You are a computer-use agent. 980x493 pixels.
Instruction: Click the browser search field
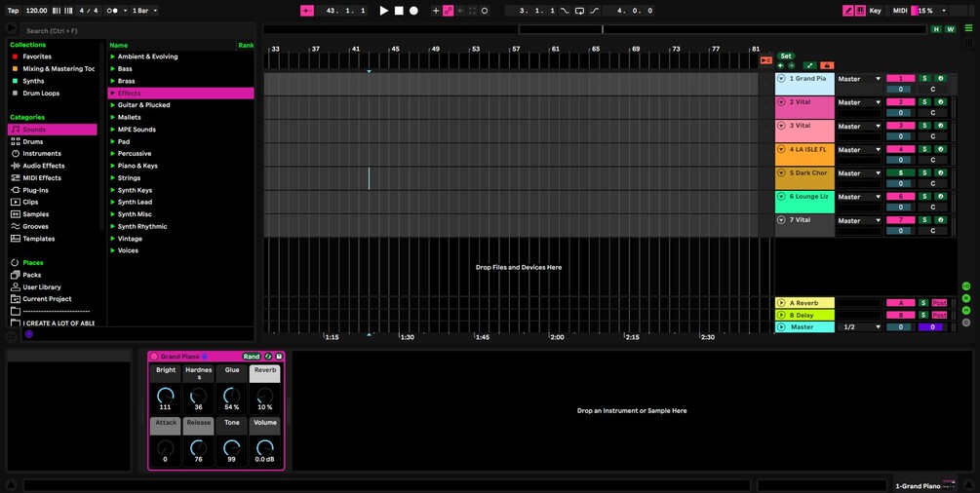(137, 30)
